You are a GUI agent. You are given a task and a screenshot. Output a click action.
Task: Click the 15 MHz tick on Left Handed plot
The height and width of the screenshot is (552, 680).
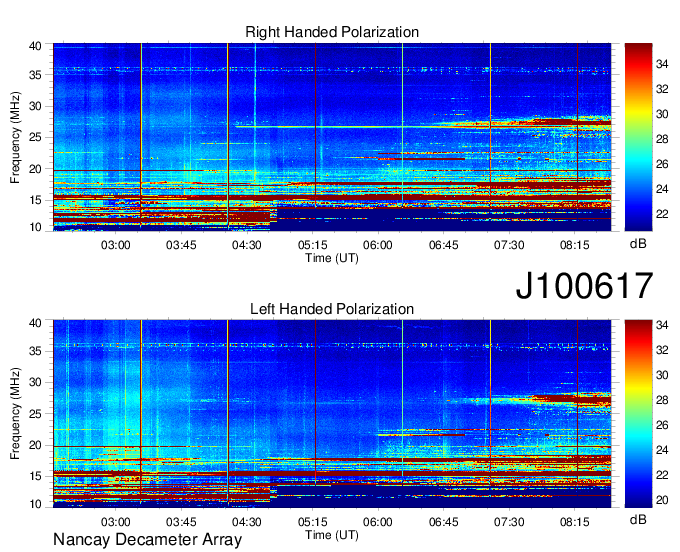(x=35, y=477)
